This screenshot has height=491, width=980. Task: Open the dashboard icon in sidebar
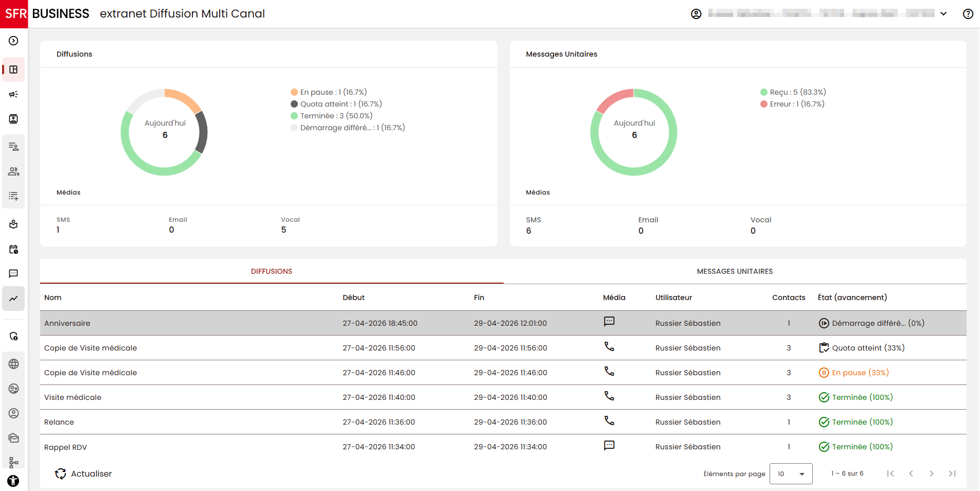14,69
